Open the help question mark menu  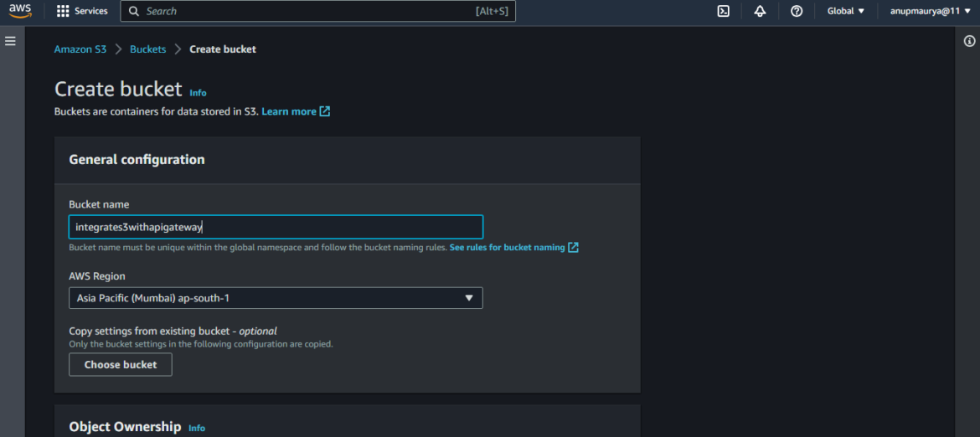[x=797, y=11]
